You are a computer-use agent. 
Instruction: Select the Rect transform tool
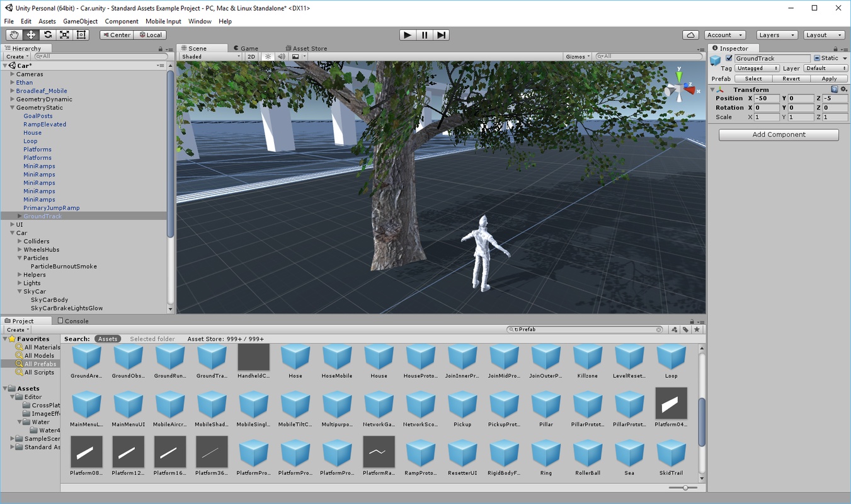click(81, 35)
